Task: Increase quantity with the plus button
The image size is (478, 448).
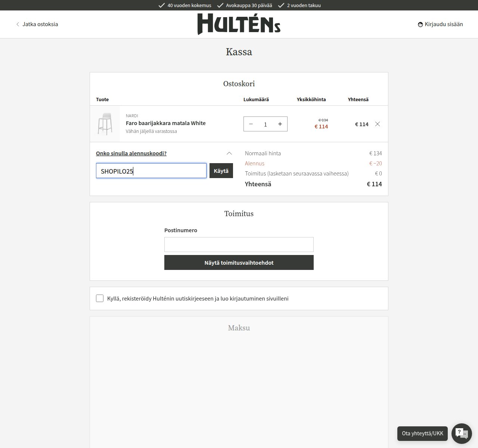Action: (280, 124)
